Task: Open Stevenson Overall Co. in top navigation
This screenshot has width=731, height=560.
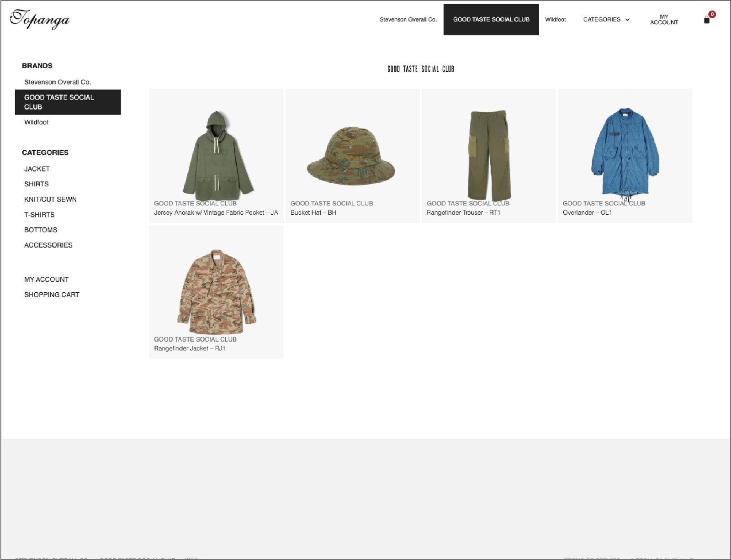Action: [408, 20]
